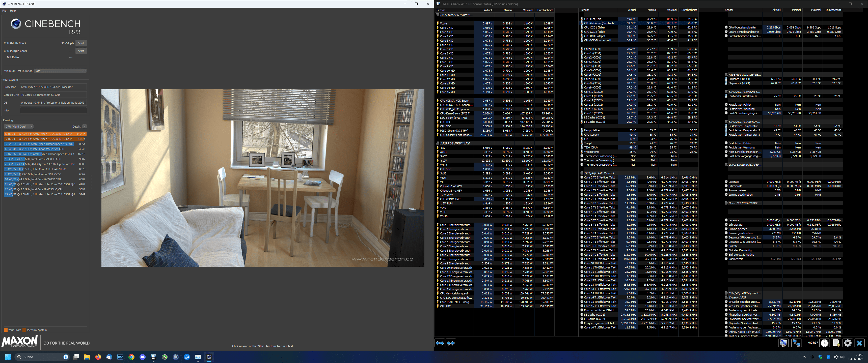Open HWiNFO network connected computers icon
The height and width of the screenshot is (363, 868).
pyautogui.click(x=797, y=343)
